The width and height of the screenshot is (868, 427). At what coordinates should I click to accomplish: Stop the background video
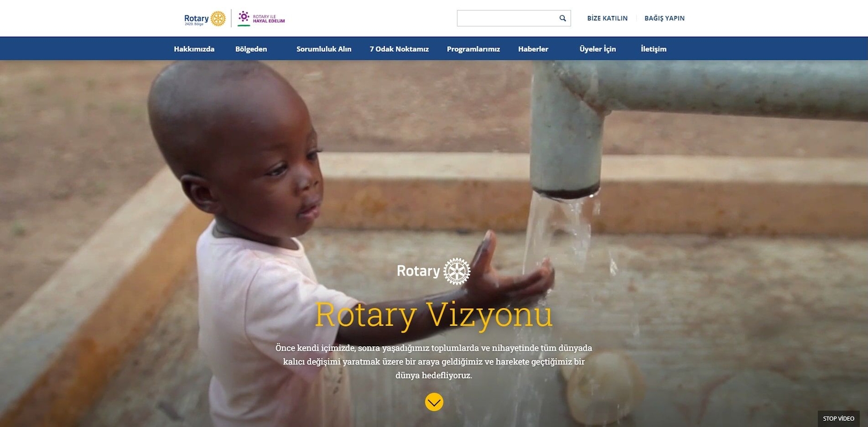click(839, 418)
